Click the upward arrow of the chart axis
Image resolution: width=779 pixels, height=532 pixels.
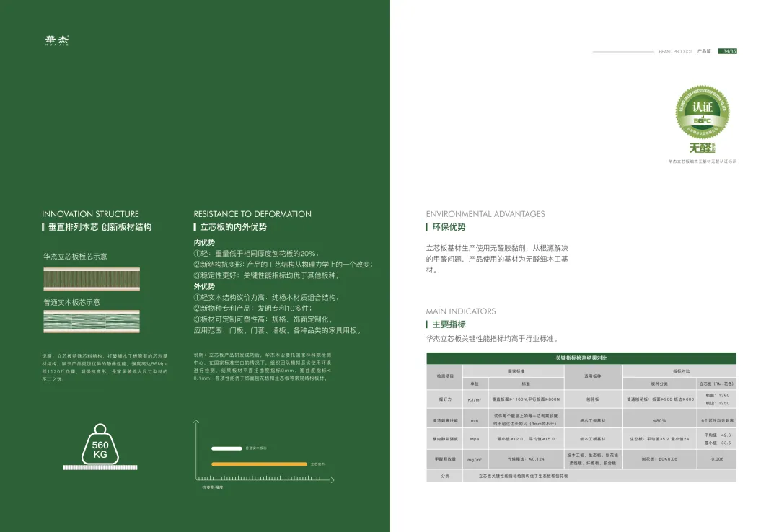(x=196, y=422)
